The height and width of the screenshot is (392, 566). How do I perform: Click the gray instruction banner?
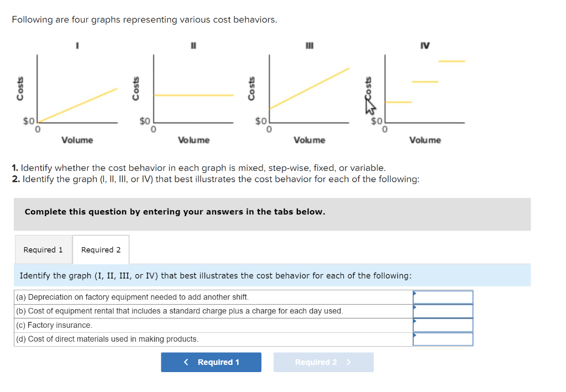[x=272, y=214]
